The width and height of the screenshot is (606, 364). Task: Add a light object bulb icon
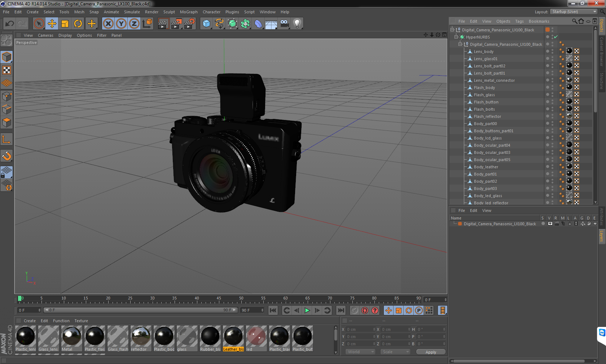click(297, 24)
